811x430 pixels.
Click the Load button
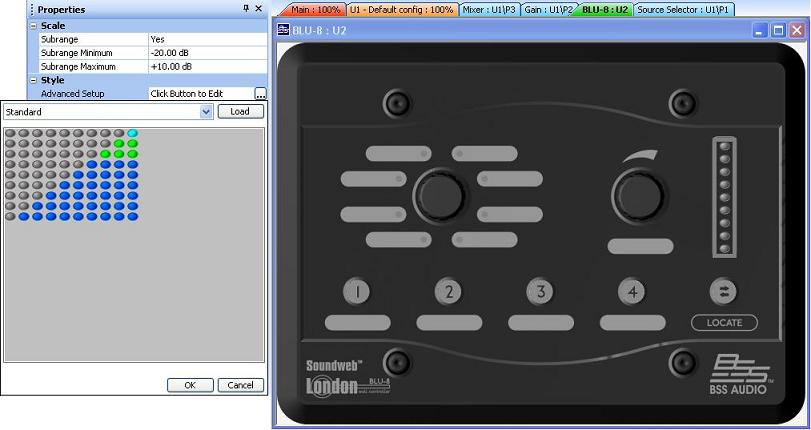pos(241,111)
